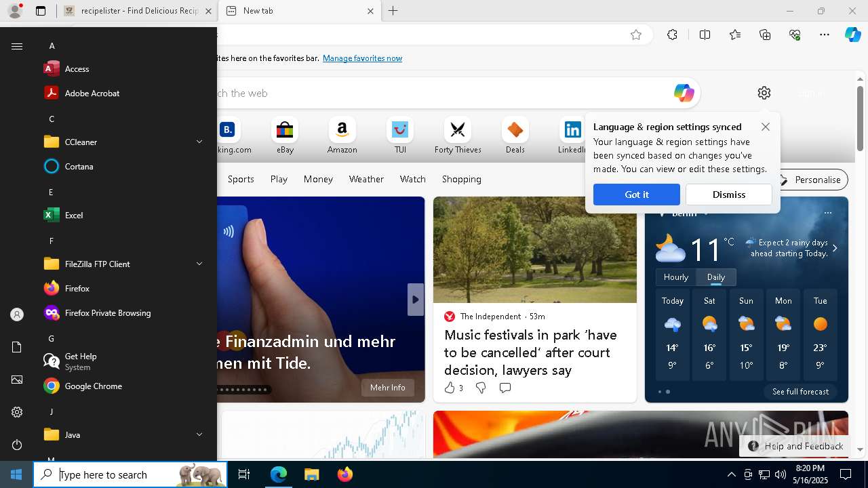Viewport: 868px width, 488px height.
Task: Click the Power icon in Start sidebar
Action: (x=17, y=445)
